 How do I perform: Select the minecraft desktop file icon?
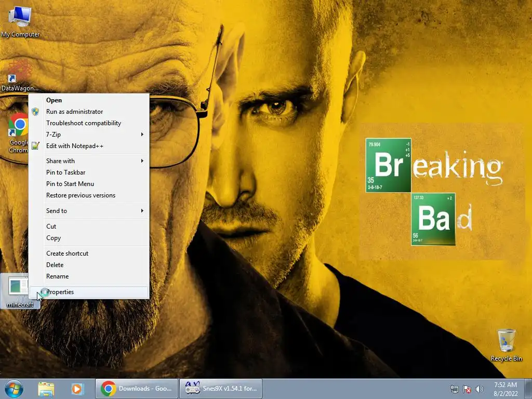[20, 291]
